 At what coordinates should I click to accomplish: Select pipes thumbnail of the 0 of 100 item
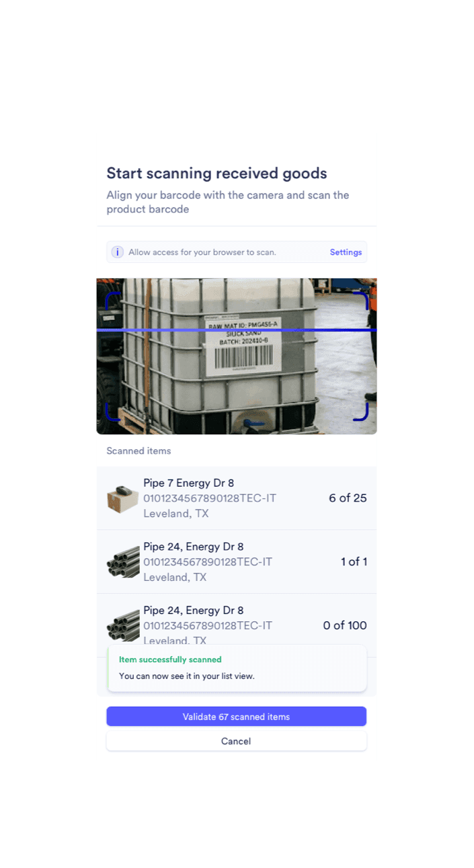[123, 625]
